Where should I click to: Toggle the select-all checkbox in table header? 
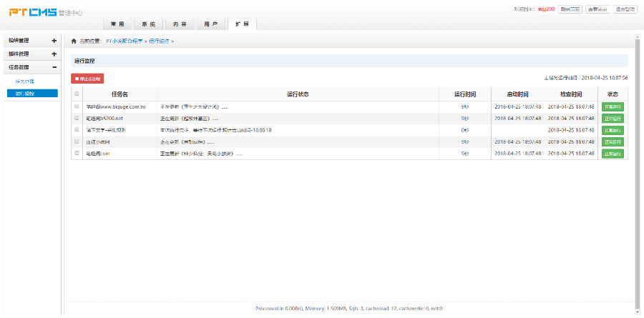coord(77,94)
